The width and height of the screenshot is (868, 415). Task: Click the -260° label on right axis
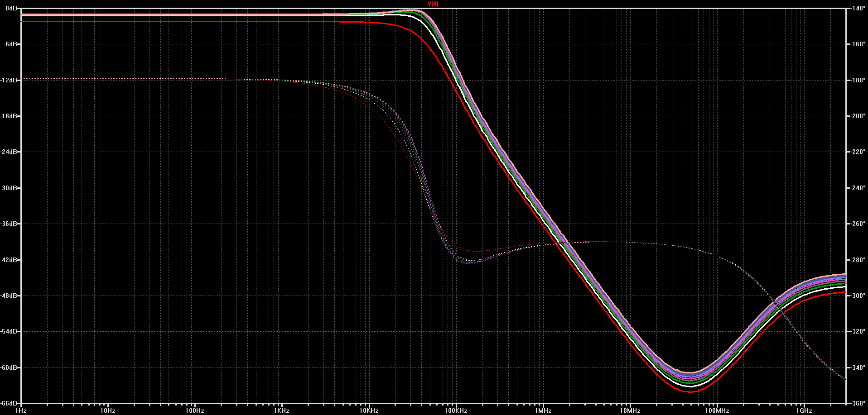click(858, 224)
